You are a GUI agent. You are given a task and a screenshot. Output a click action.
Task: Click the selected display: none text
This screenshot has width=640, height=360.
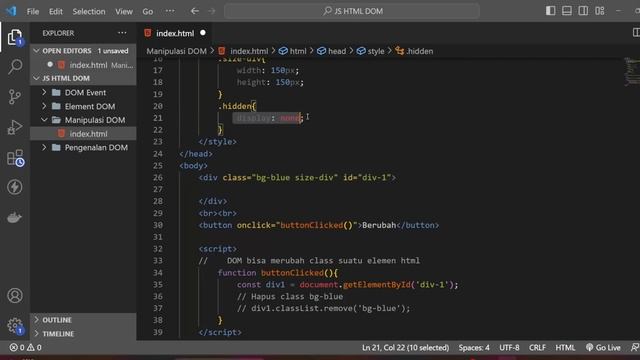pyautogui.click(x=268, y=118)
